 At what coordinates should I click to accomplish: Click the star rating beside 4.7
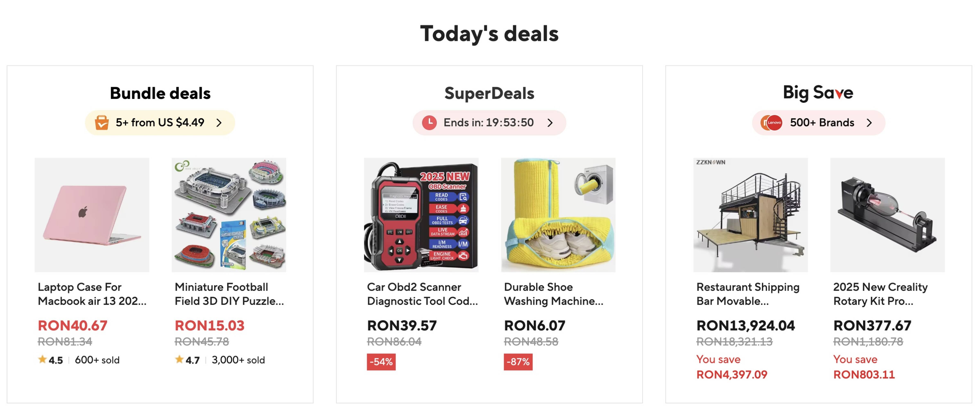click(179, 359)
